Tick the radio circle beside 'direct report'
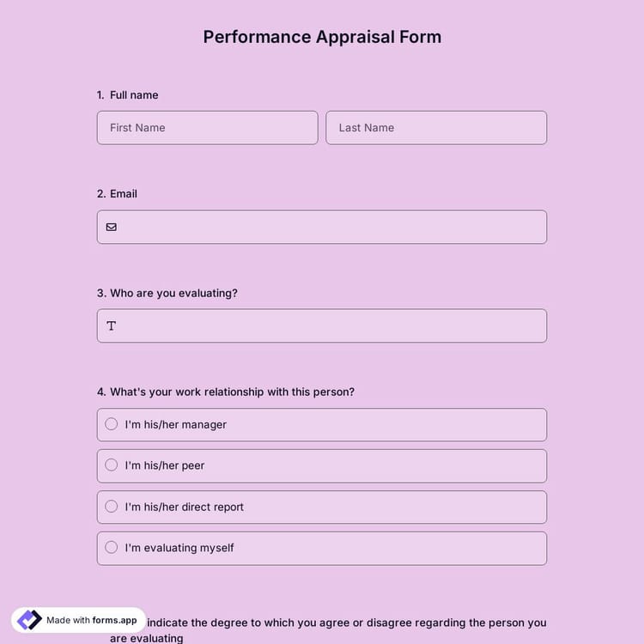 coord(112,507)
